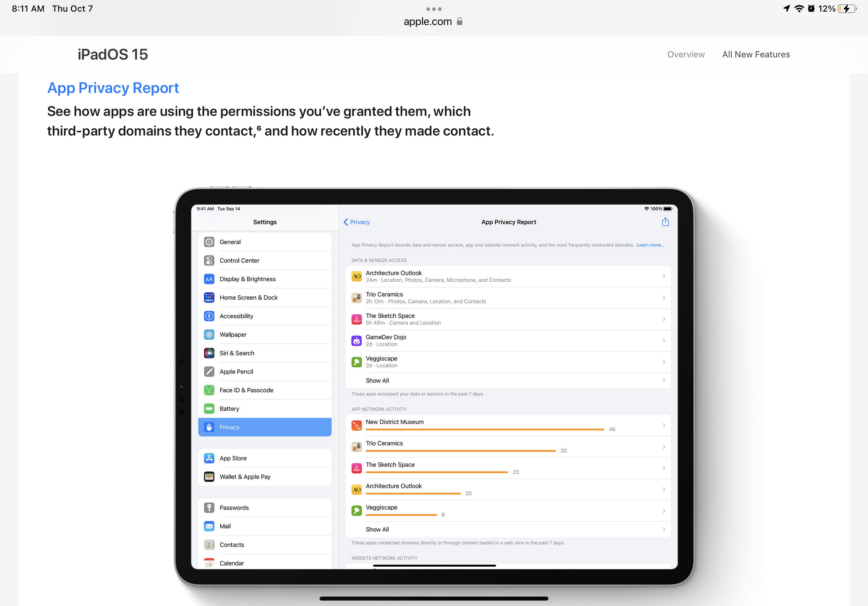The image size is (868, 606).
Task: Tap the share icon in App Privacy Report
Action: click(x=666, y=222)
